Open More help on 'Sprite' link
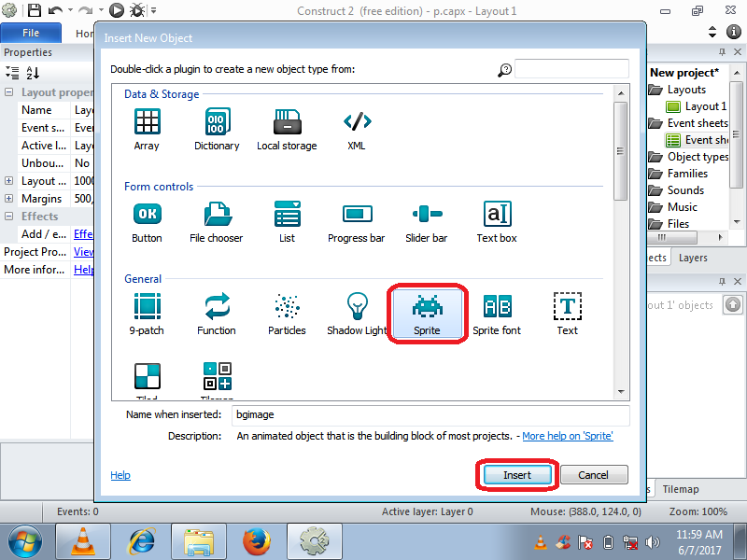 568,436
